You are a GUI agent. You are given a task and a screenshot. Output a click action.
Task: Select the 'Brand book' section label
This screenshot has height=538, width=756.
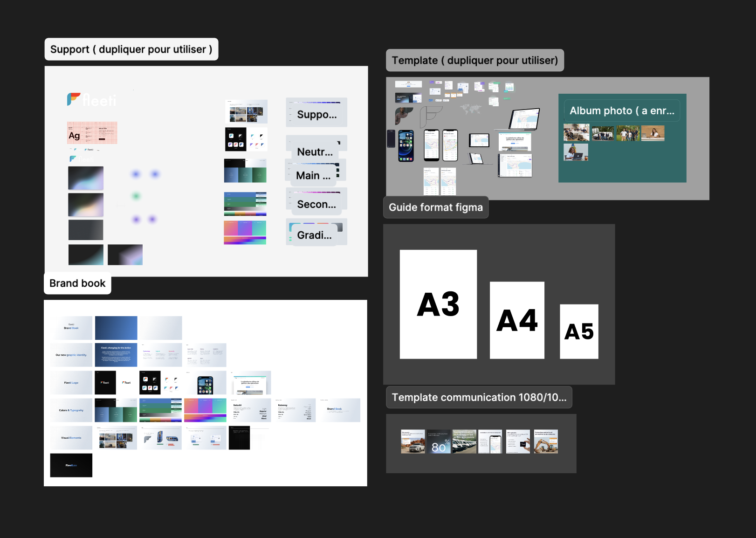[x=77, y=283]
